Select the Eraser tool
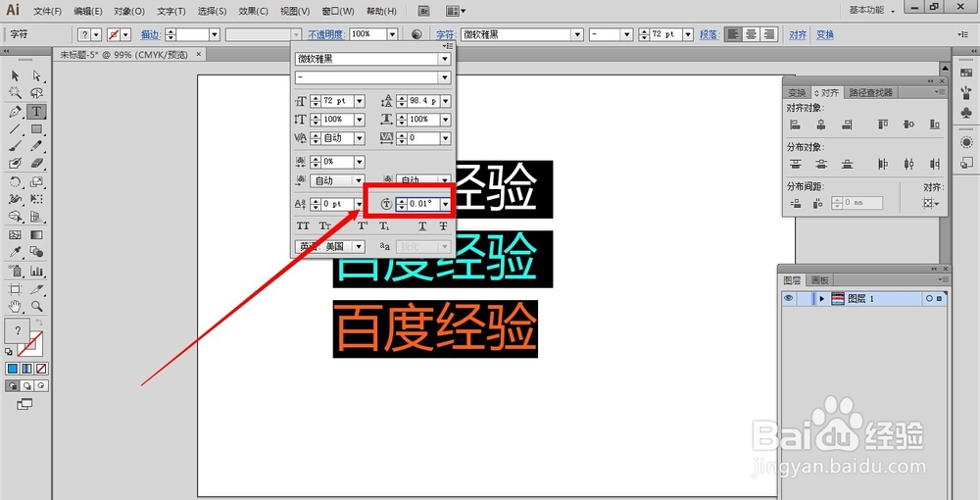 coord(37,163)
